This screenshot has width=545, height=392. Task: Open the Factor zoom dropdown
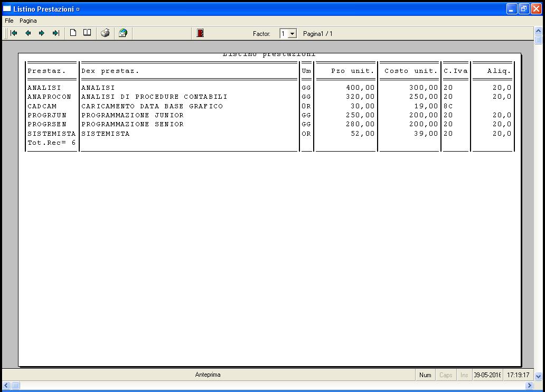point(293,34)
